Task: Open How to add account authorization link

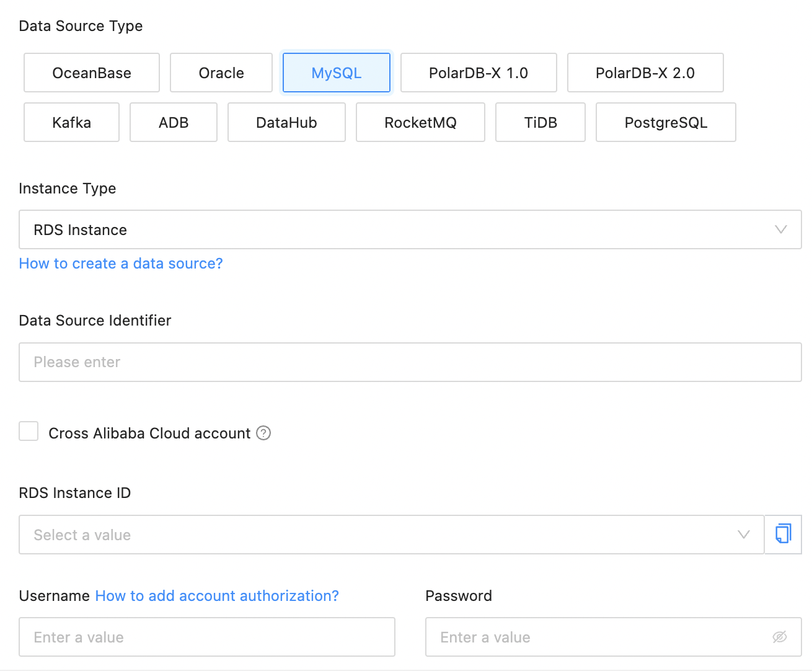Action: pos(217,596)
